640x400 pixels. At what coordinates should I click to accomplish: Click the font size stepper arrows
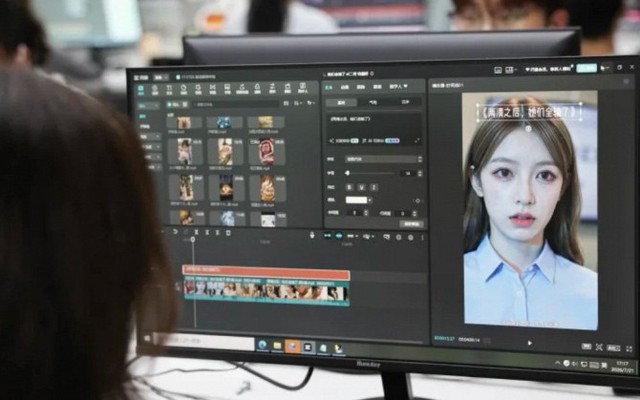click(420, 174)
